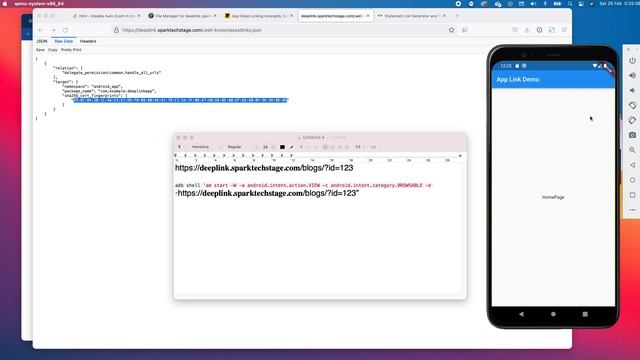Open File Manager for deeplink browser tab
The width and height of the screenshot is (640, 360).
coord(182,16)
